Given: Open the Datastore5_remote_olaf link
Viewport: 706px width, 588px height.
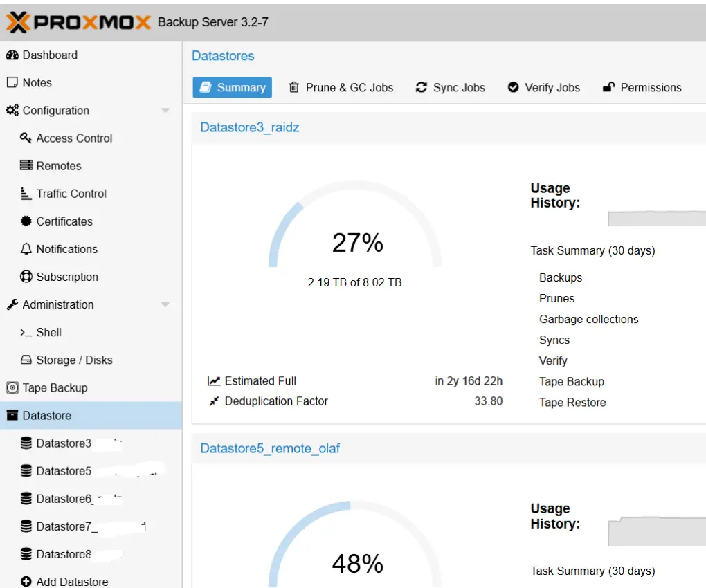Looking at the screenshot, I should (x=270, y=448).
